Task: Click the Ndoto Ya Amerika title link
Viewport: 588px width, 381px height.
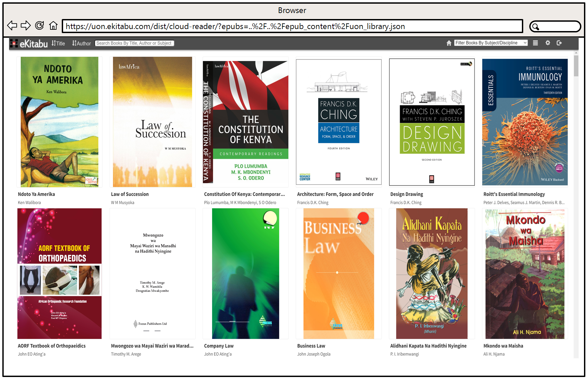Action: point(36,194)
